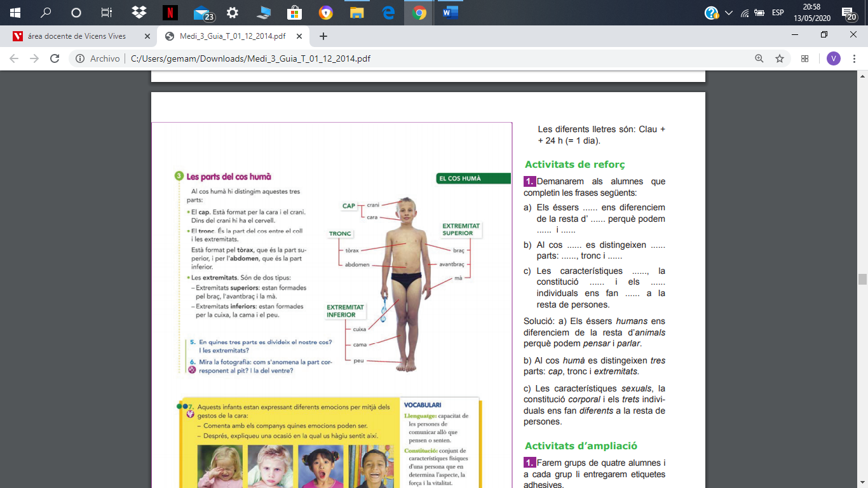Viewport: 868px width, 488px height.
Task: Close the Medi_3_Guia PDF tab
Action: (299, 36)
